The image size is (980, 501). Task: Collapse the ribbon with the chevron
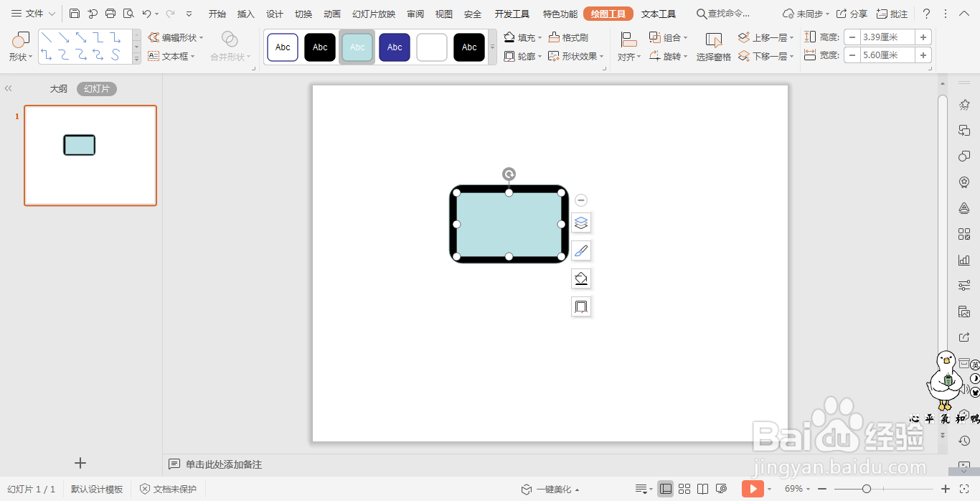coord(965,14)
